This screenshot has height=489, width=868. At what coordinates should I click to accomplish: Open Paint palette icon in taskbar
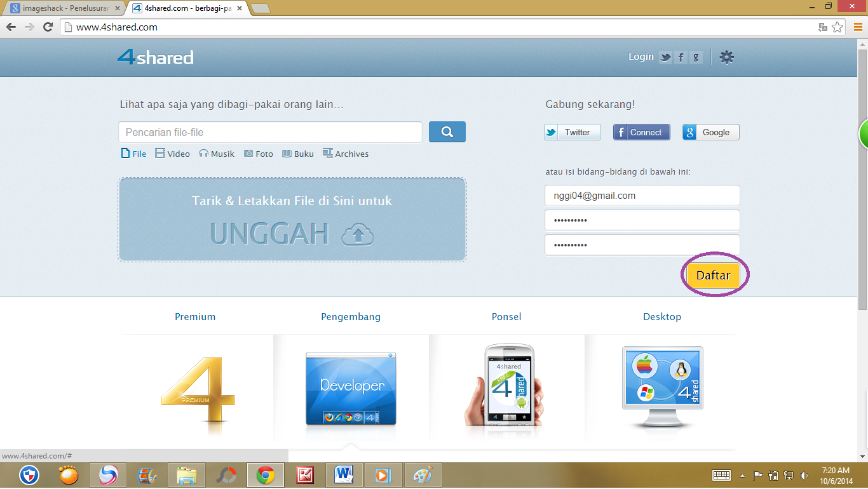point(423,475)
